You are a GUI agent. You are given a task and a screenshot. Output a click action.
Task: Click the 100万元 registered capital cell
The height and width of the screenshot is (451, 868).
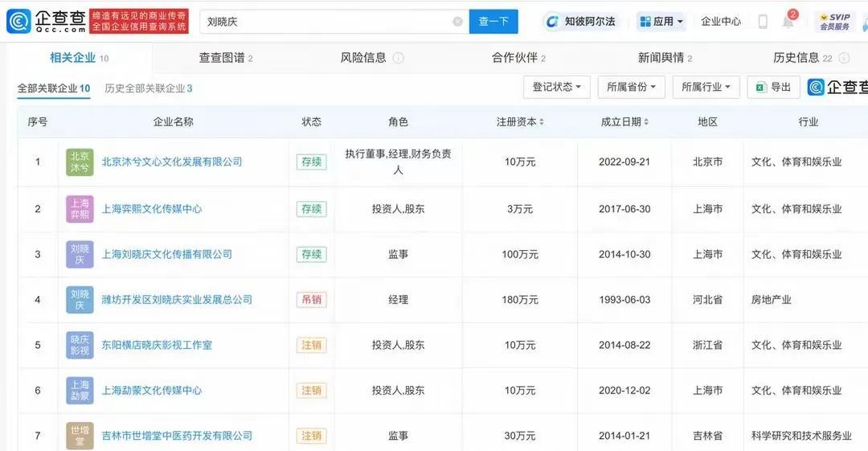point(520,254)
